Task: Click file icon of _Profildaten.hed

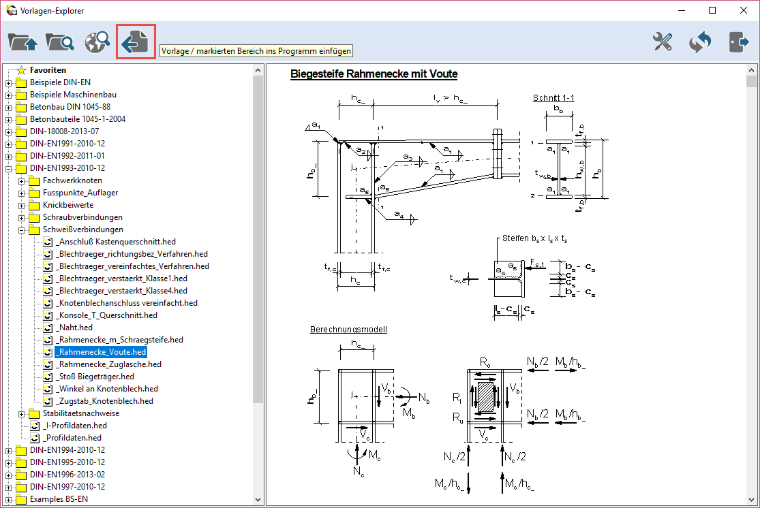Action: tap(35, 438)
